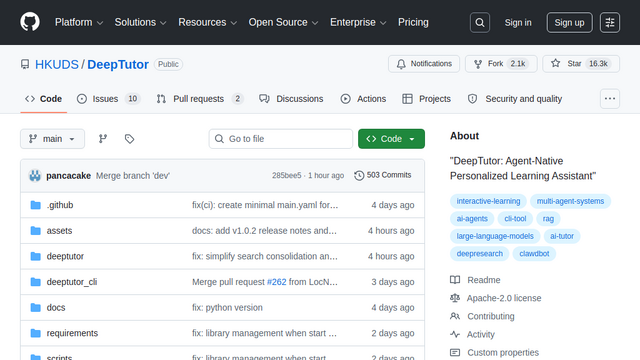Select the deepresearch topic tag
This screenshot has width=640, height=360.
[480, 254]
